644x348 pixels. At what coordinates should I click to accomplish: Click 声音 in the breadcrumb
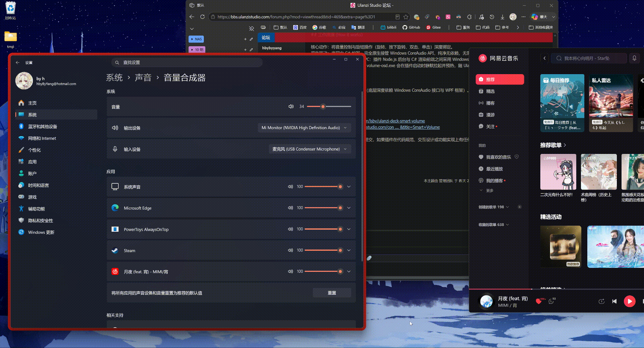143,78
